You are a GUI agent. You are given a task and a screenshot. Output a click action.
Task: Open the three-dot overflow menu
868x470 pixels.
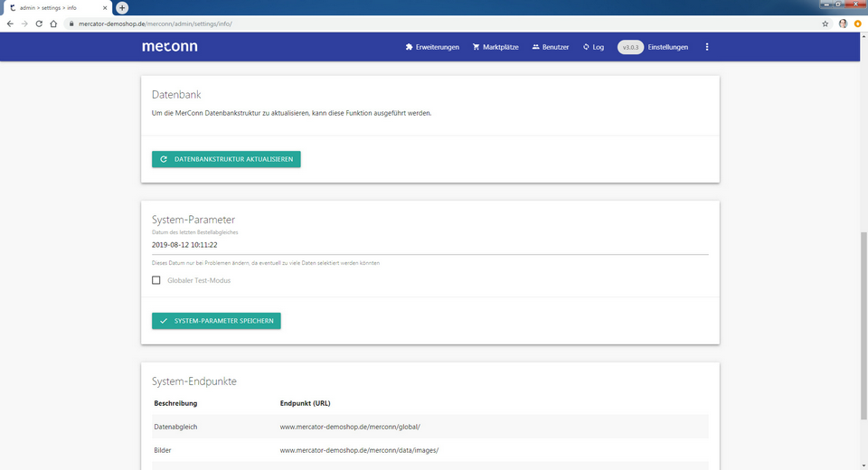(x=707, y=47)
